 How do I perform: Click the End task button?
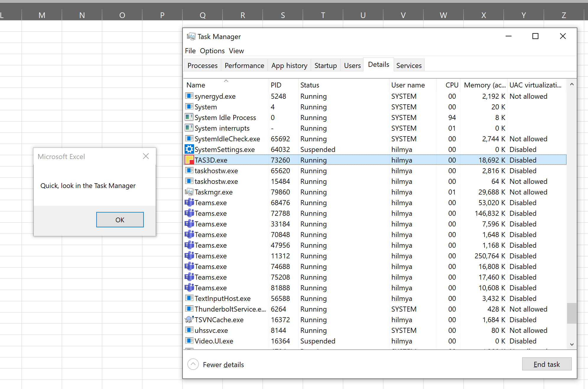[547, 364]
